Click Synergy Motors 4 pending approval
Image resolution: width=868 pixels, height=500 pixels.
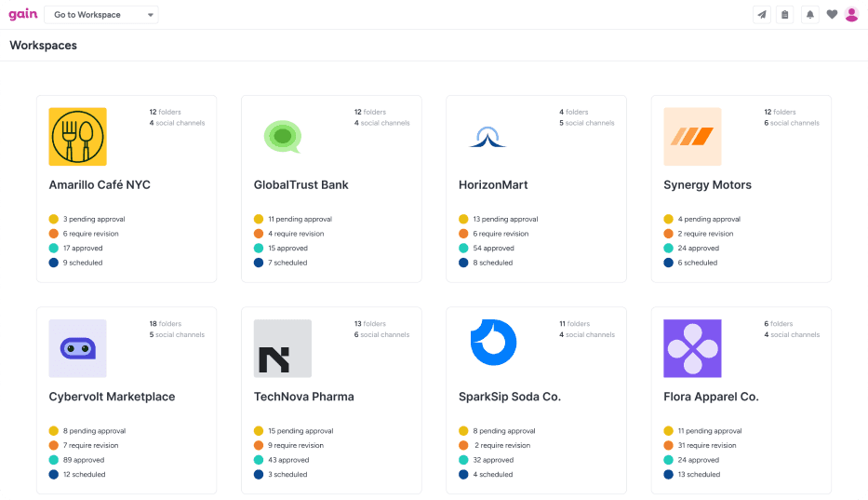tap(709, 220)
